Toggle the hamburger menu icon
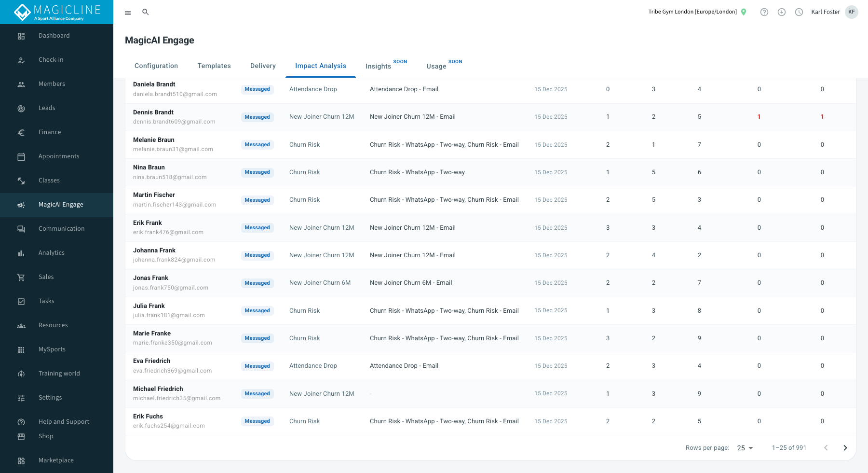The width and height of the screenshot is (868, 473). click(x=128, y=13)
